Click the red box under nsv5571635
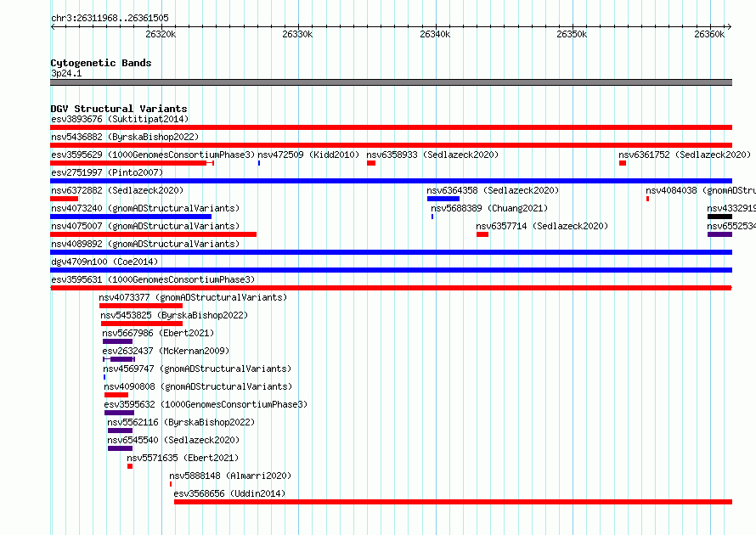The height and width of the screenshot is (535, 756). click(130, 466)
